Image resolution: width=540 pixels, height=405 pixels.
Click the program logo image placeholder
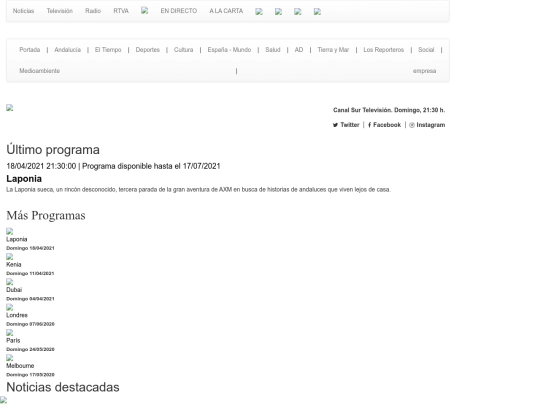pyautogui.click(x=10, y=108)
